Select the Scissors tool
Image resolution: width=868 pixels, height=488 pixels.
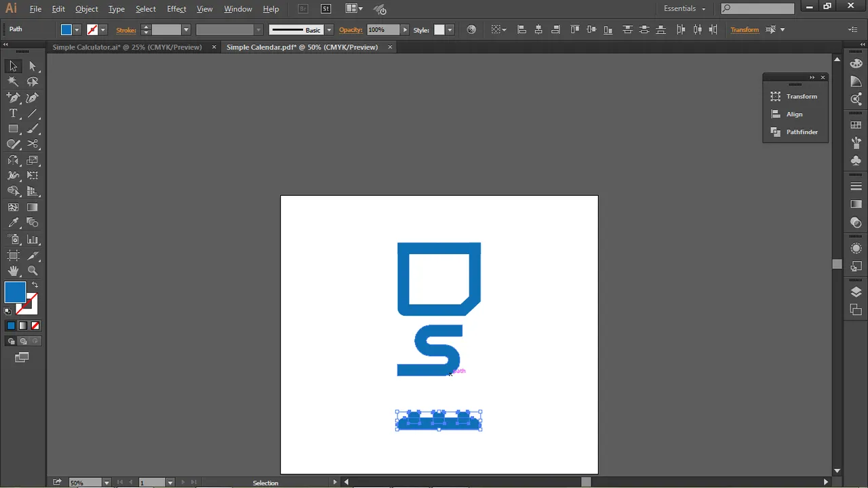coord(33,144)
